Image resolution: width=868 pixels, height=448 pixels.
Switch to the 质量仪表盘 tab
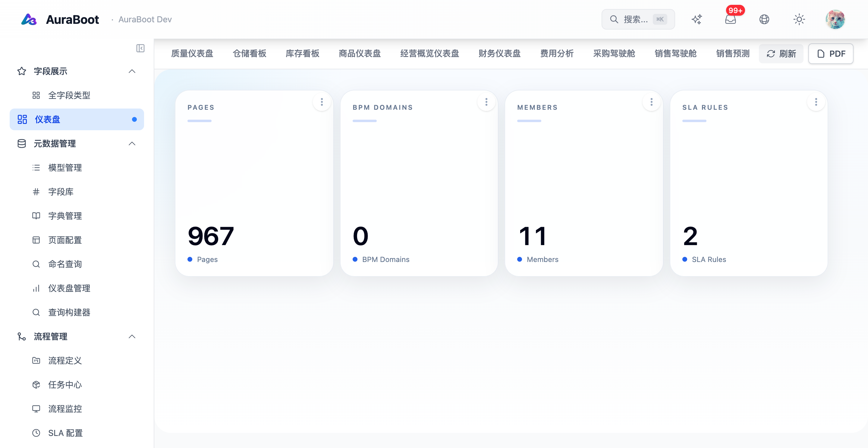[192, 54]
